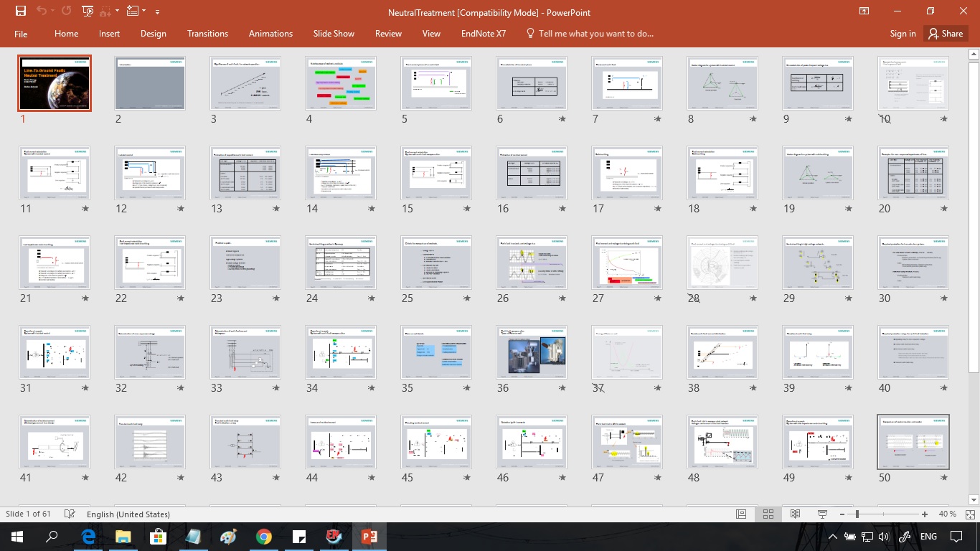Image resolution: width=980 pixels, height=551 pixels.
Task: Open Ribbon Display Options in the title bar
Action: [x=864, y=11]
